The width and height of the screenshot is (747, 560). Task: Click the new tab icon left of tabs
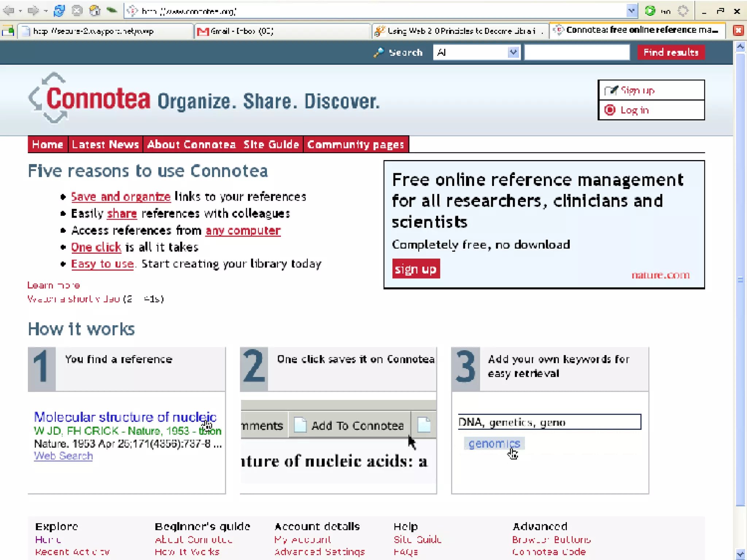[8, 31]
